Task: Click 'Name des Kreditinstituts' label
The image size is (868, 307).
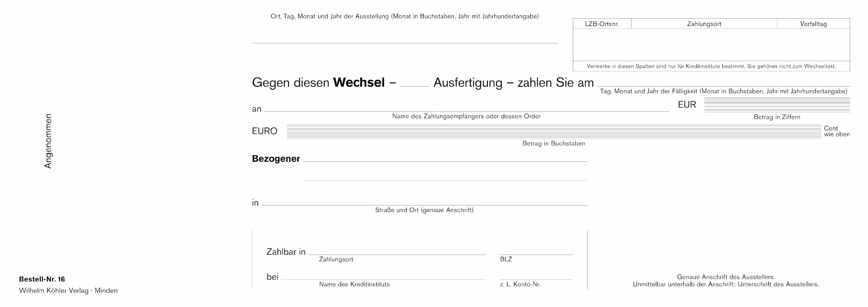Action: coord(355,284)
